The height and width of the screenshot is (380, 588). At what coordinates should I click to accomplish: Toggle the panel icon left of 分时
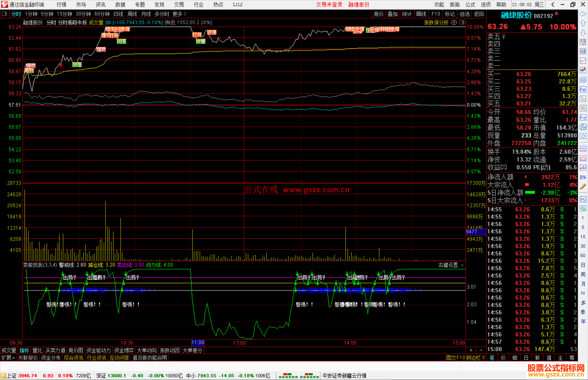click(5, 14)
